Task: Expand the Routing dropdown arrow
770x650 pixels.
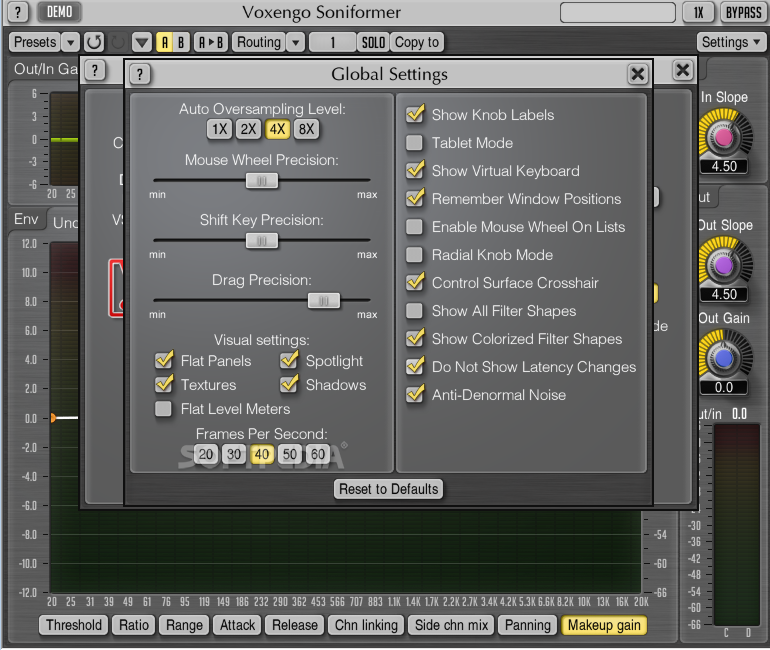Action: 295,42
